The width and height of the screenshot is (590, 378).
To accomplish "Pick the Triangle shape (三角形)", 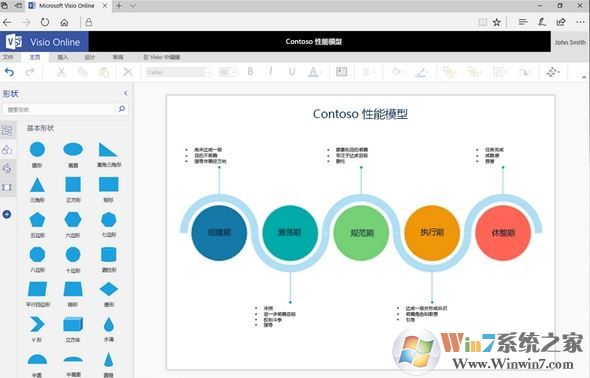I will (x=37, y=185).
